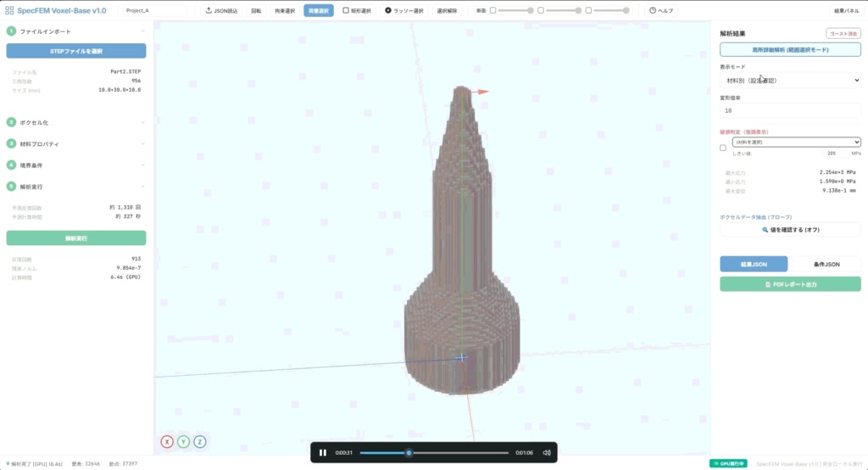Select the 拘束選択 toolbar mode
Image resolution: width=868 pixels, height=470 pixels.
(x=285, y=10)
